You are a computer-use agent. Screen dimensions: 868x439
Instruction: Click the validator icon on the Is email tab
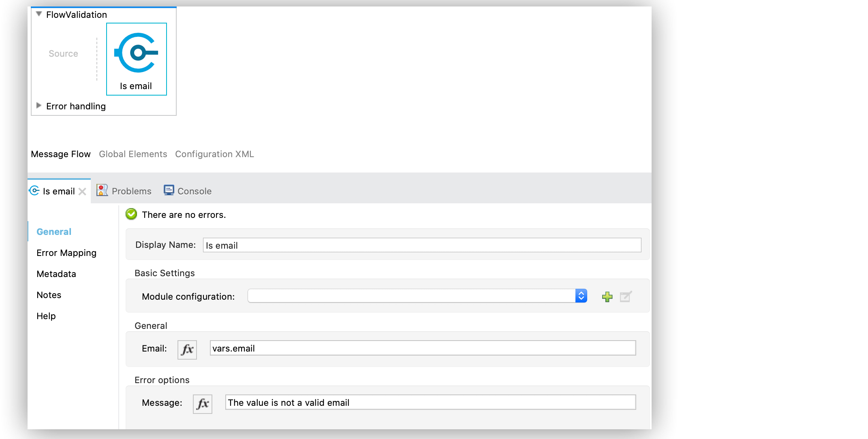click(x=34, y=190)
